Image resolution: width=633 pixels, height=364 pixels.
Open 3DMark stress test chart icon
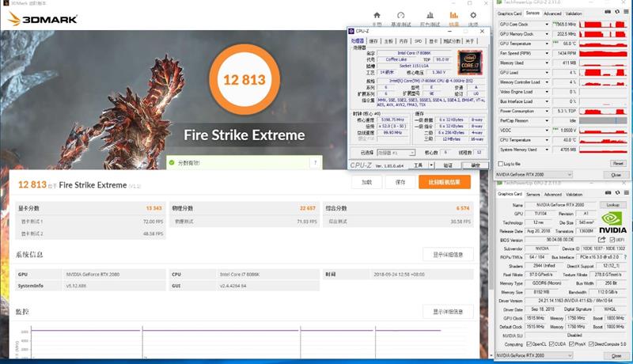click(x=430, y=15)
